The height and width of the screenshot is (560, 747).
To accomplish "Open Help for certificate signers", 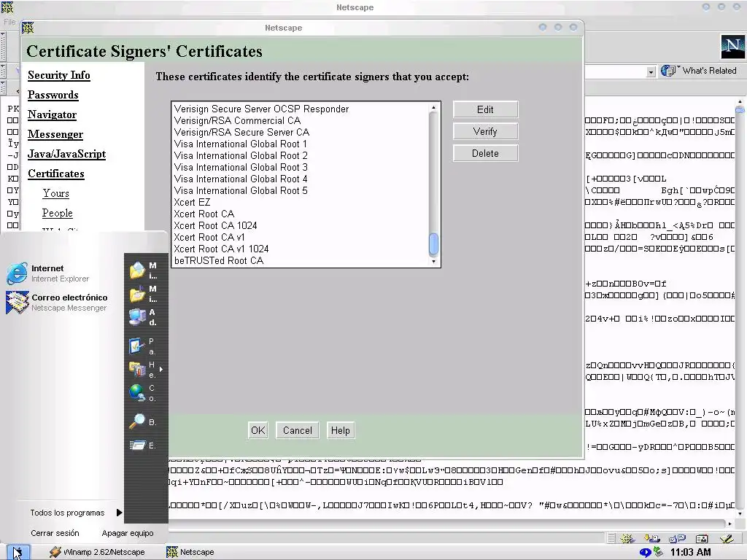I will [x=340, y=430].
